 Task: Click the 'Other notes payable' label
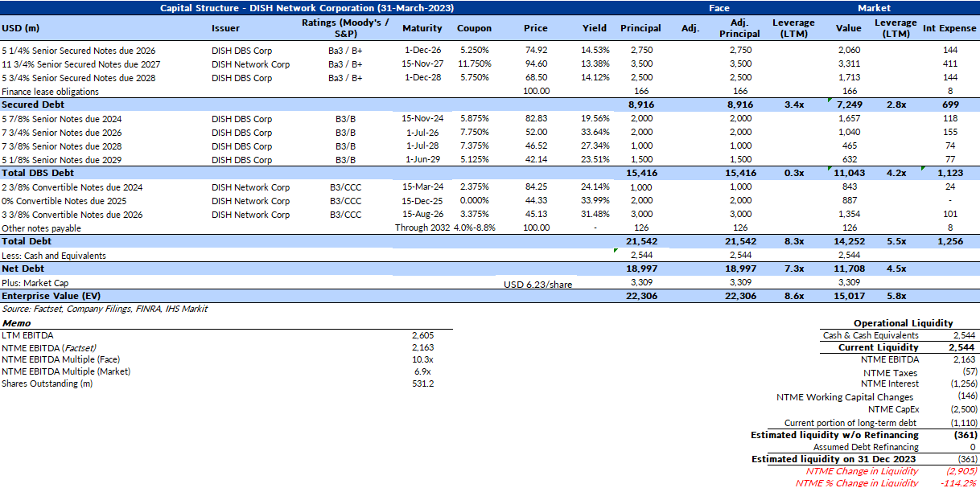click(x=42, y=228)
